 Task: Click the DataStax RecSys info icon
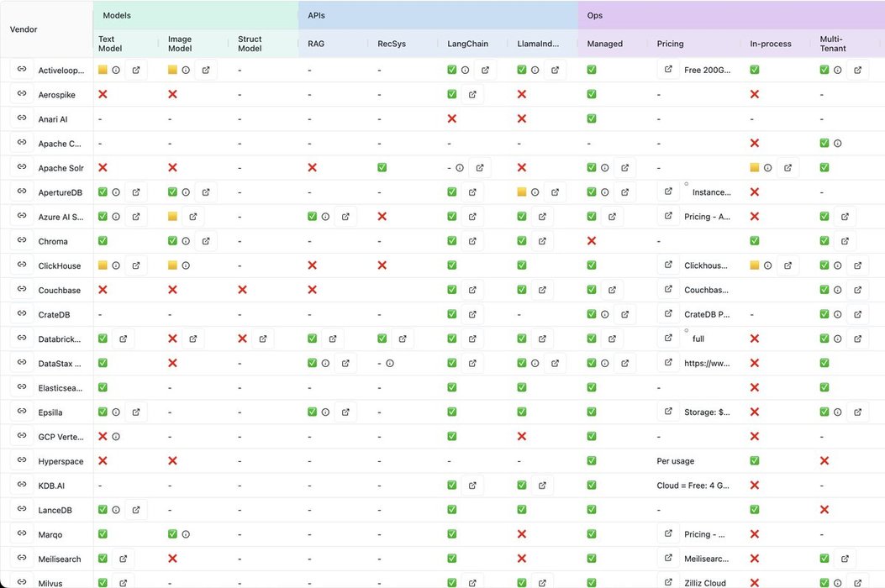point(390,363)
